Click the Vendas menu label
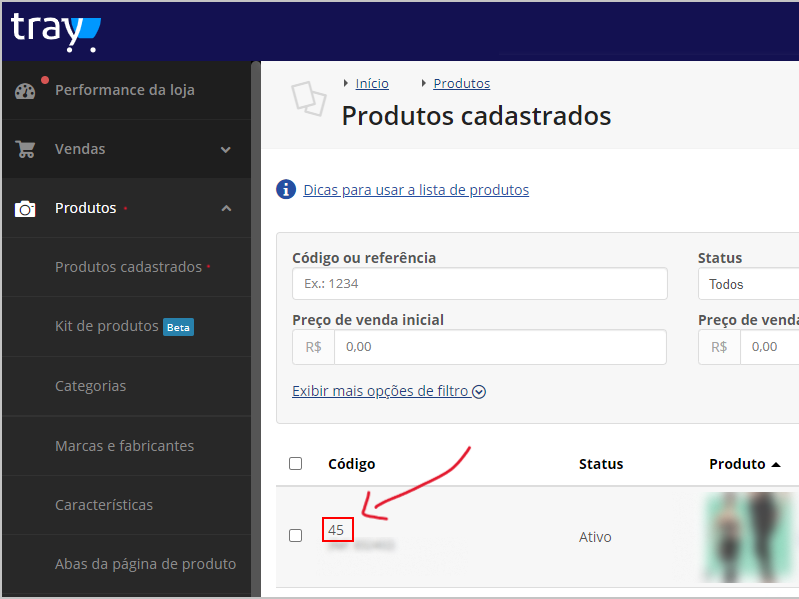Viewport: 799px width, 599px height. [x=80, y=149]
